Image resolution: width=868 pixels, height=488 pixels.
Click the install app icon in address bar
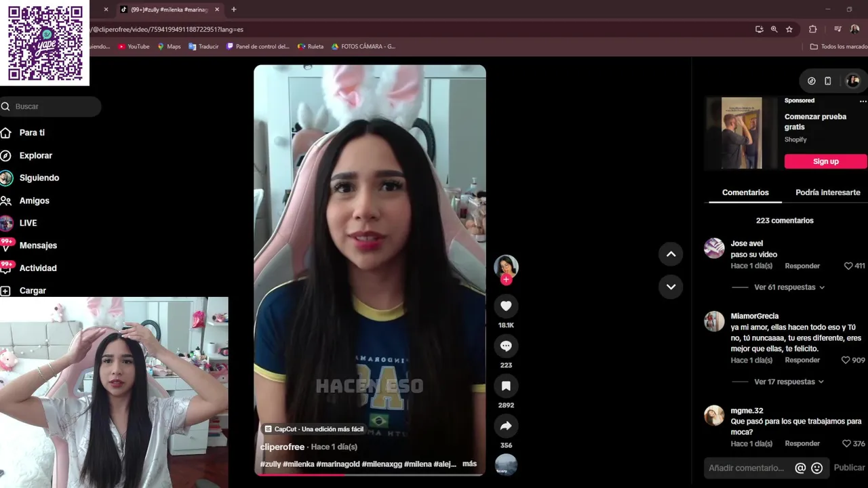[x=759, y=29]
